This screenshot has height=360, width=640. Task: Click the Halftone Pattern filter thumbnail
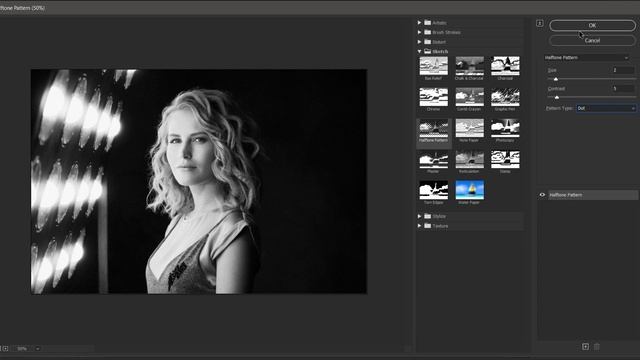tap(433, 128)
